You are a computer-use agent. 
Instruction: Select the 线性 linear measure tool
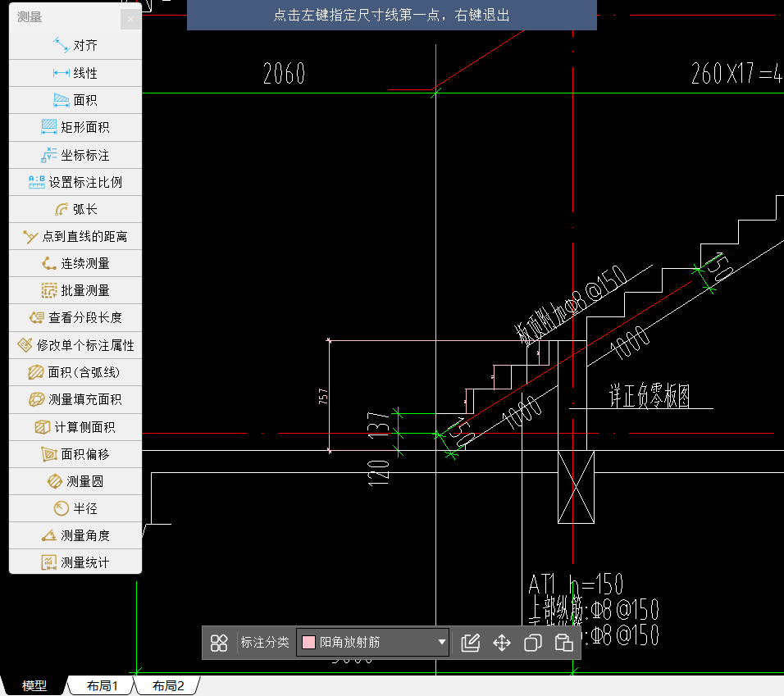click(75, 73)
